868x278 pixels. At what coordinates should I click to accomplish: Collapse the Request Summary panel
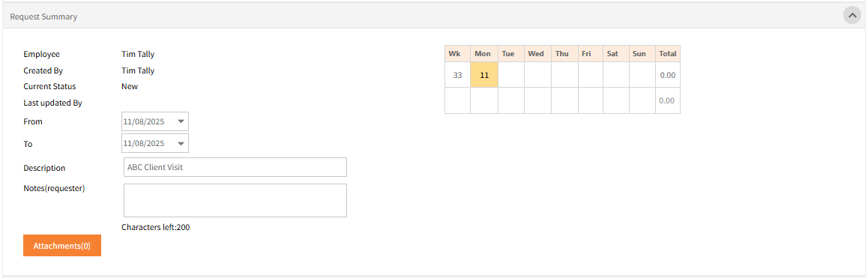coord(852,16)
